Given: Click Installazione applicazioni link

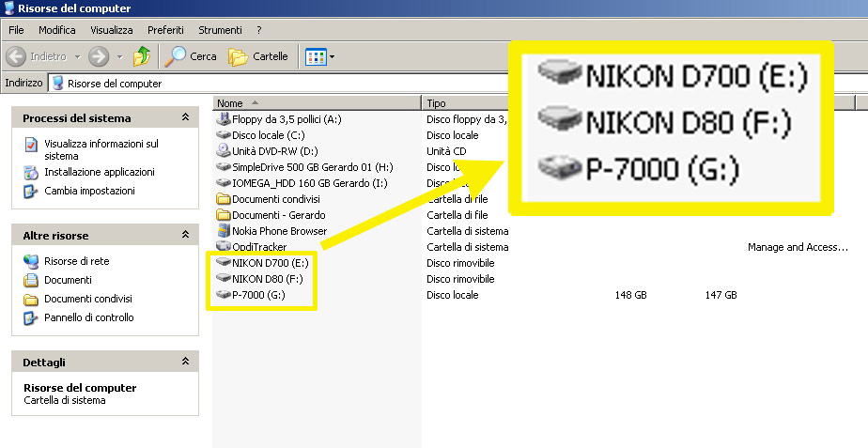Looking at the screenshot, I should click(x=100, y=172).
